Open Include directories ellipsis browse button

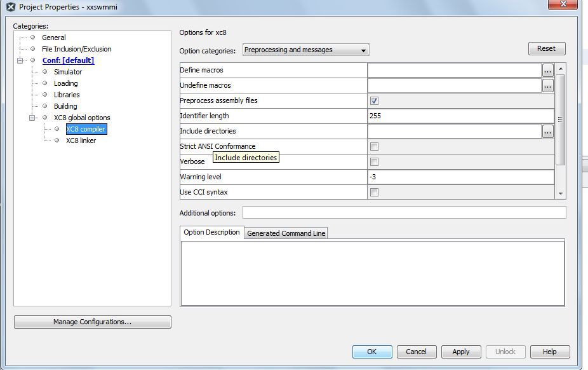547,132
